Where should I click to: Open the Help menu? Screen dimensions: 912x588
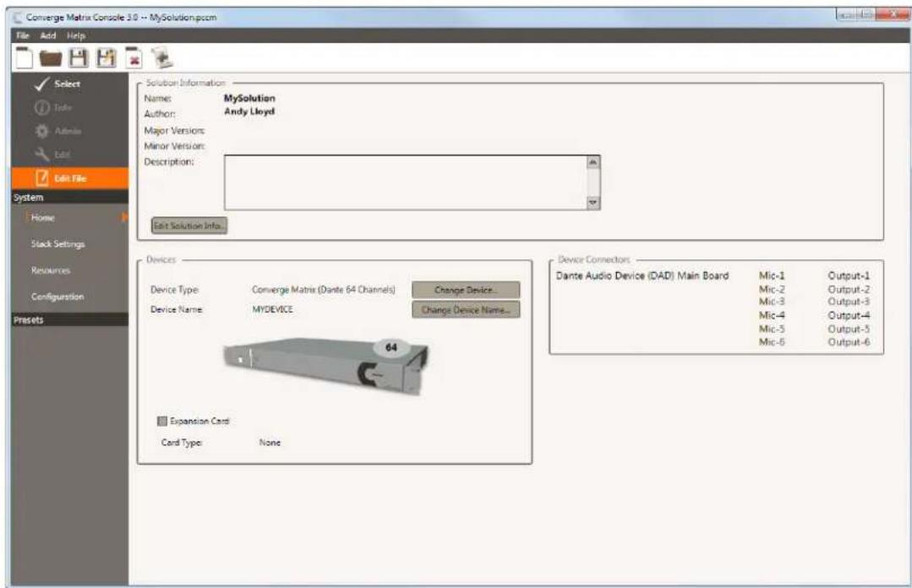coord(75,35)
